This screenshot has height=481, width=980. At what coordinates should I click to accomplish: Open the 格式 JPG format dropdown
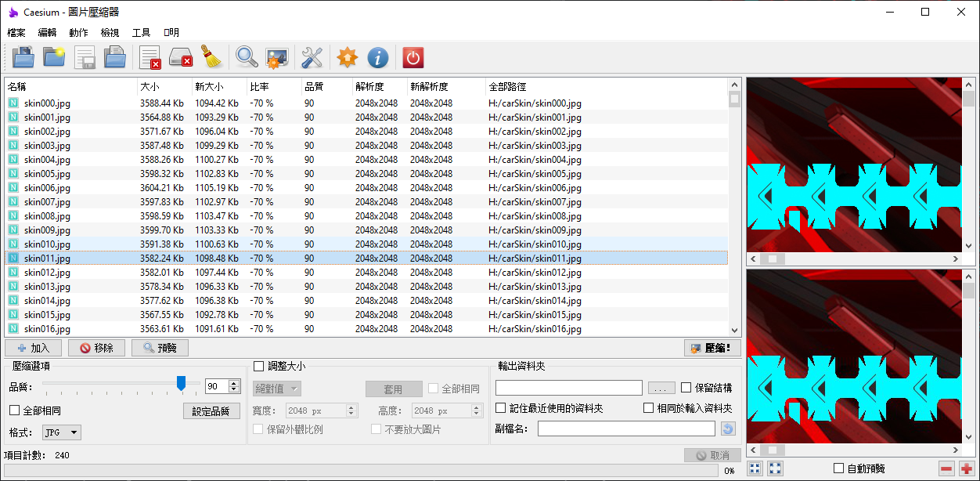click(61, 432)
